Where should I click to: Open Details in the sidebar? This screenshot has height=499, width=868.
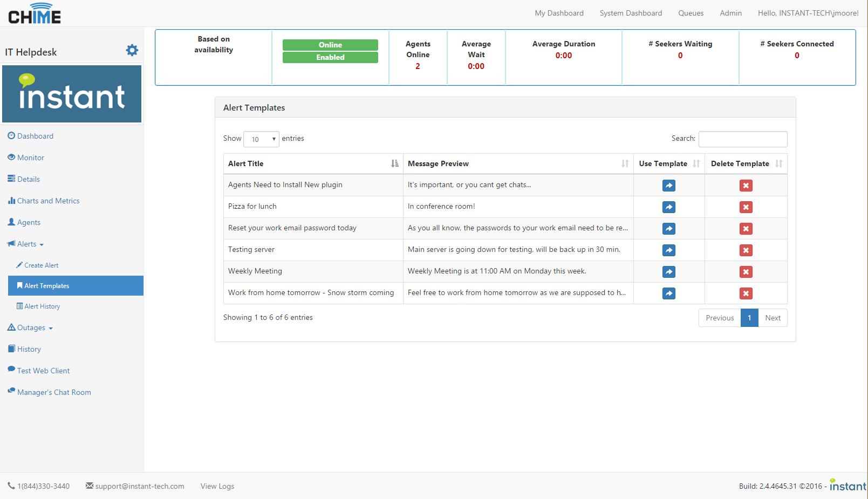24,179
